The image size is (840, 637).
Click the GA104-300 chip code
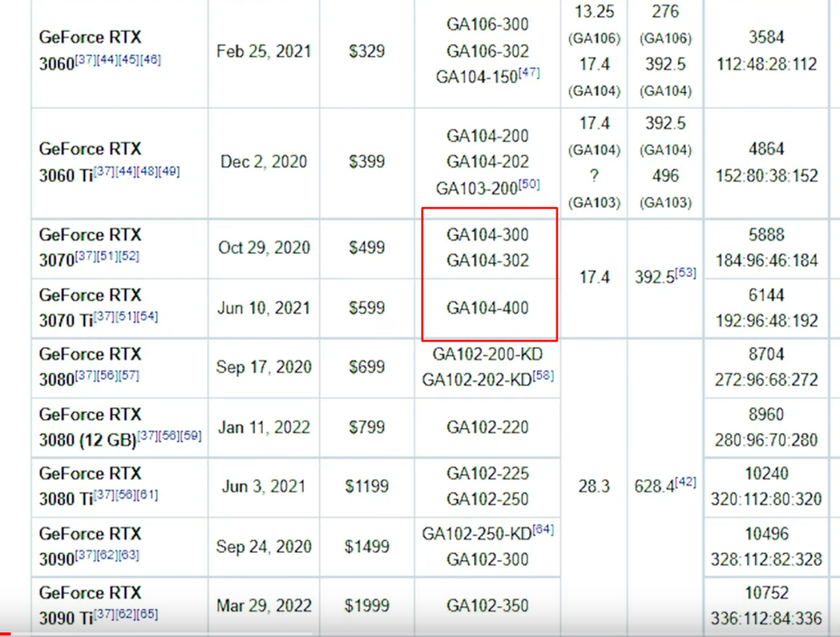pos(488,235)
